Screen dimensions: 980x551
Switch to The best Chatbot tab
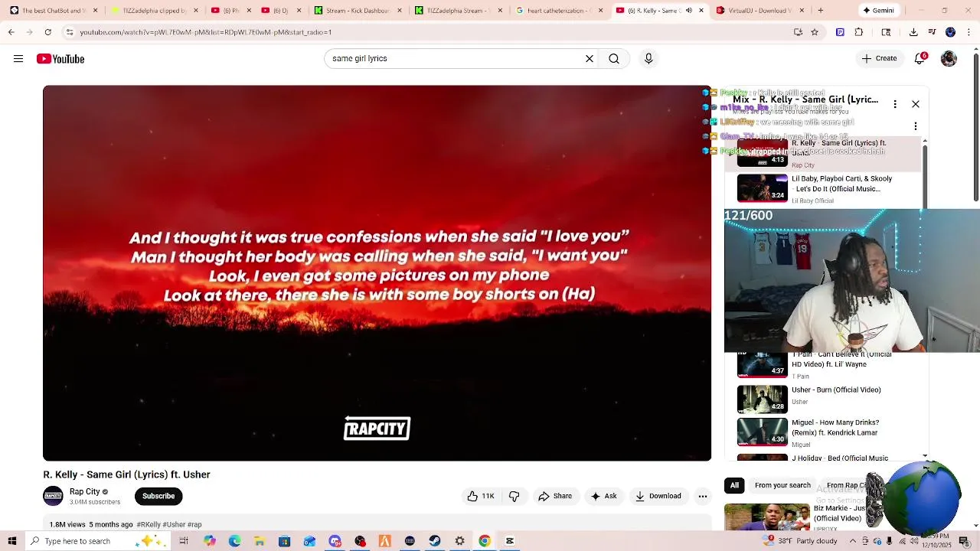pyautogui.click(x=54, y=11)
